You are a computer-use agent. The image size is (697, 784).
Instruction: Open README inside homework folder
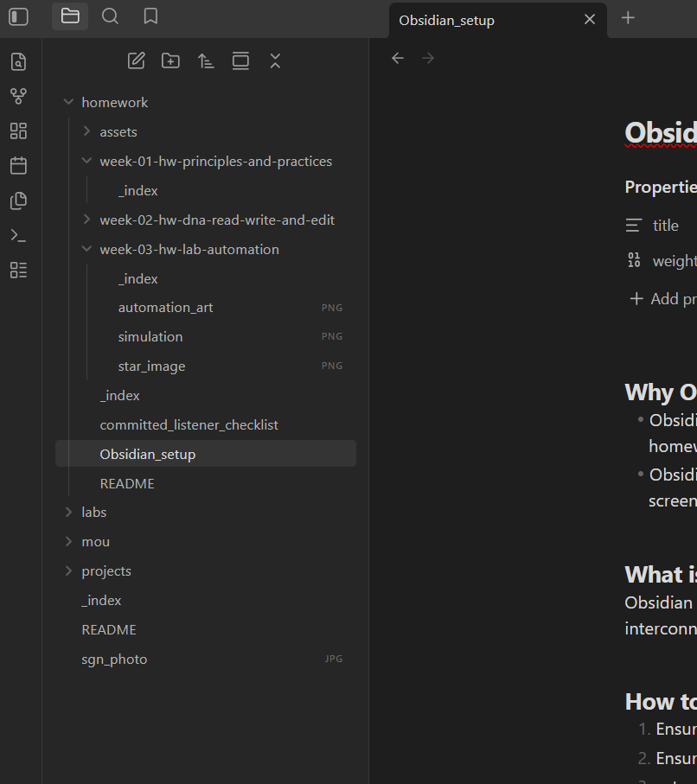pos(127,483)
